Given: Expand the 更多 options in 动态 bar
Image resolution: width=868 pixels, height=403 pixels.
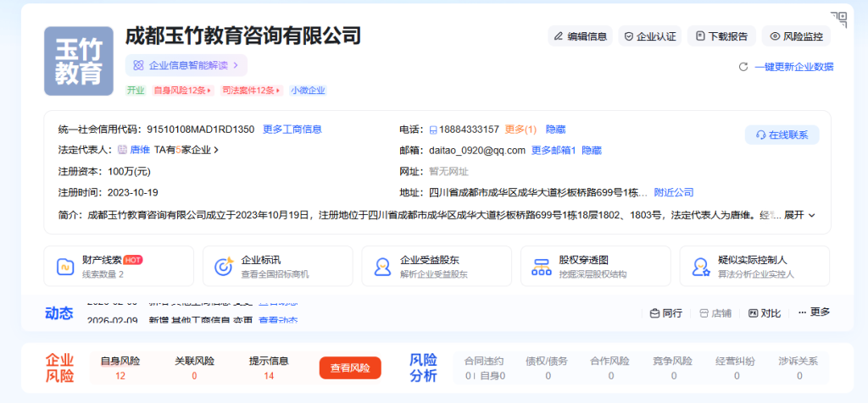Looking at the screenshot, I should point(814,312).
